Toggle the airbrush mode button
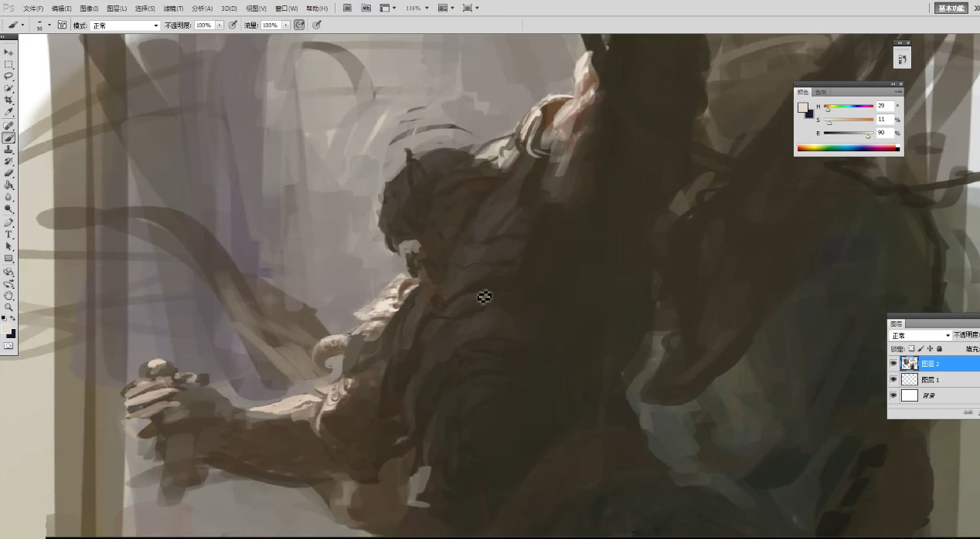Screen dimensions: 980x539 (299, 25)
